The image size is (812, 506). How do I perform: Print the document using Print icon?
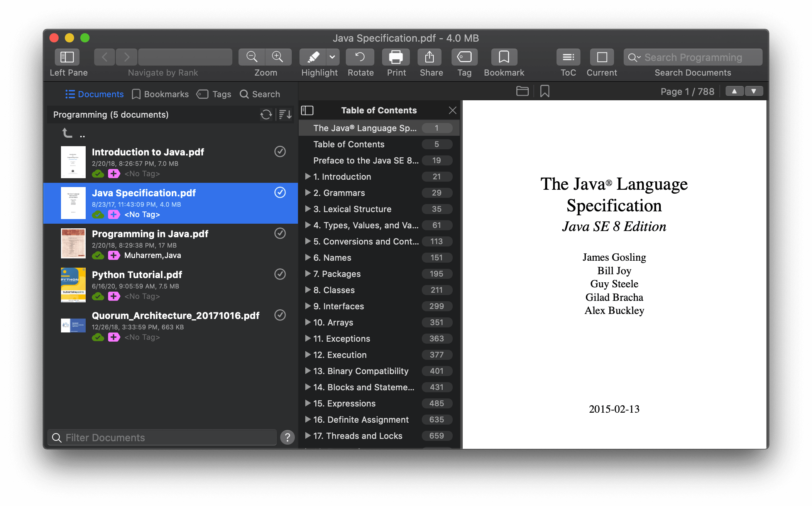click(x=396, y=57)
